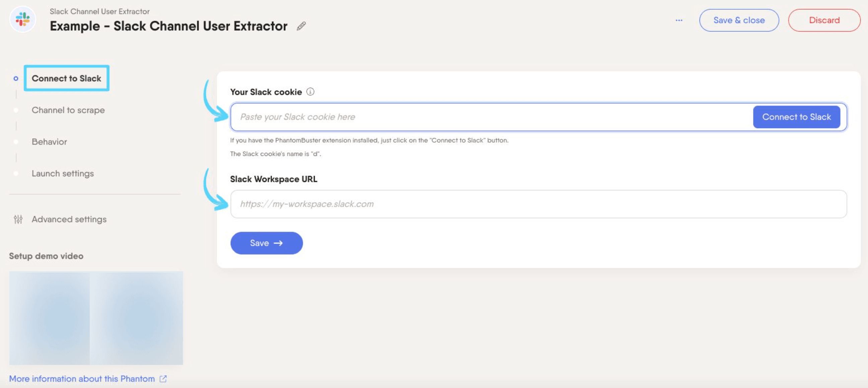The width and height of the screenshot is (868, 388).
Task: Open the three-dot more options menu
Action: click(x=679, y=20)
